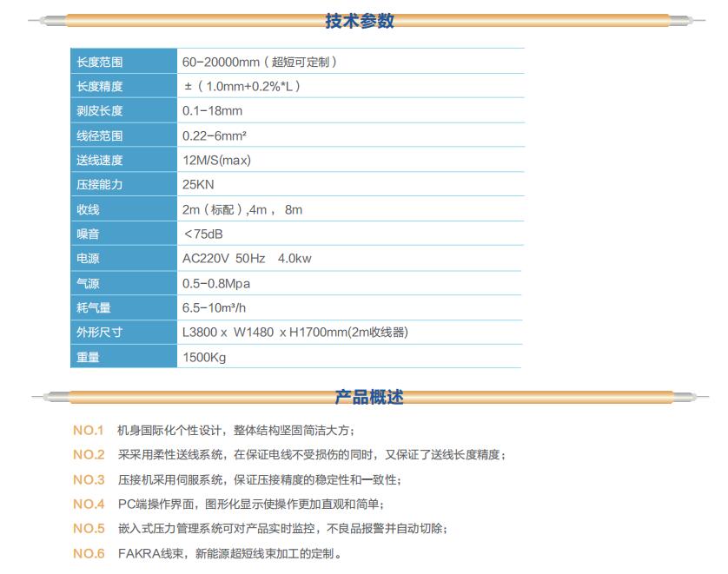Select the 耗气量 parameter label
The height and width of the screenshot is (574, 728).
[x=98, y=307]
